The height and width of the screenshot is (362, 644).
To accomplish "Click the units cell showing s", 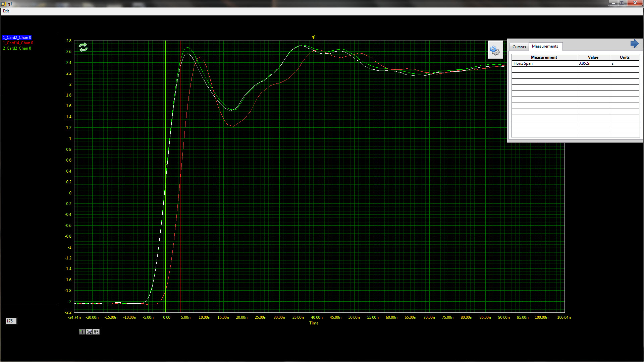I will [625, 63].
